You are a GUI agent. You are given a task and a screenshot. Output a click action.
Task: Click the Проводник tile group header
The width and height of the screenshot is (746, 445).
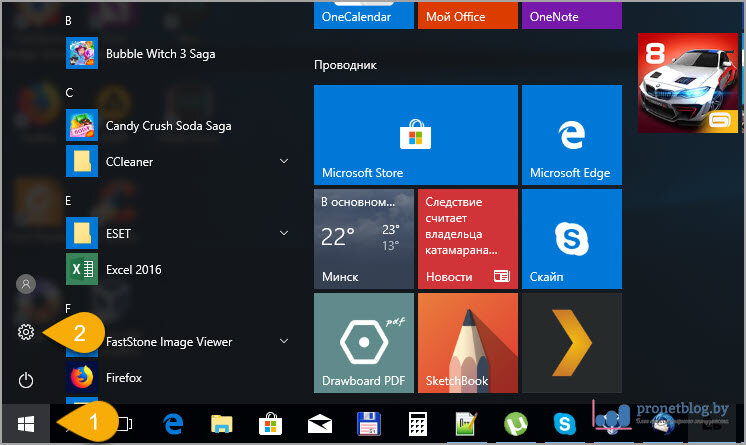[345, 65]
